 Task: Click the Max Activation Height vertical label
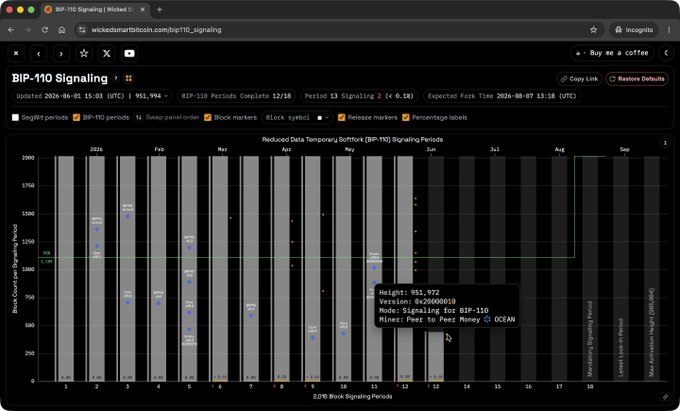tap(651, 333)
